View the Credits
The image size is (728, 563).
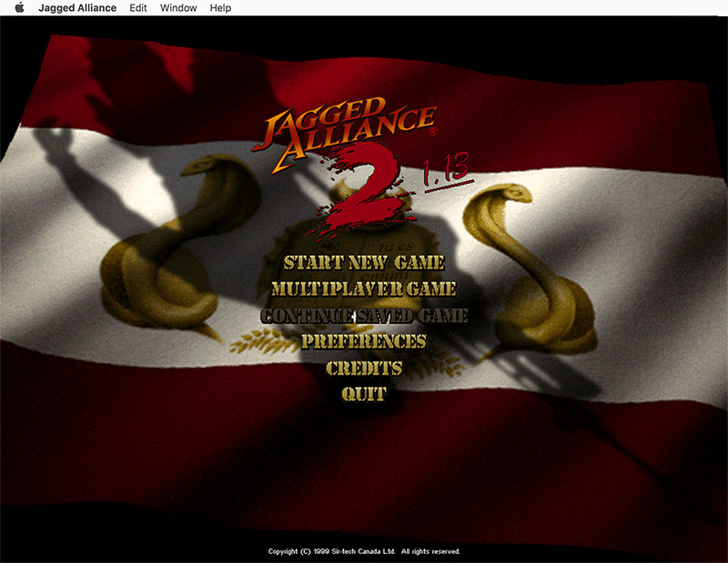pos(364,368)
